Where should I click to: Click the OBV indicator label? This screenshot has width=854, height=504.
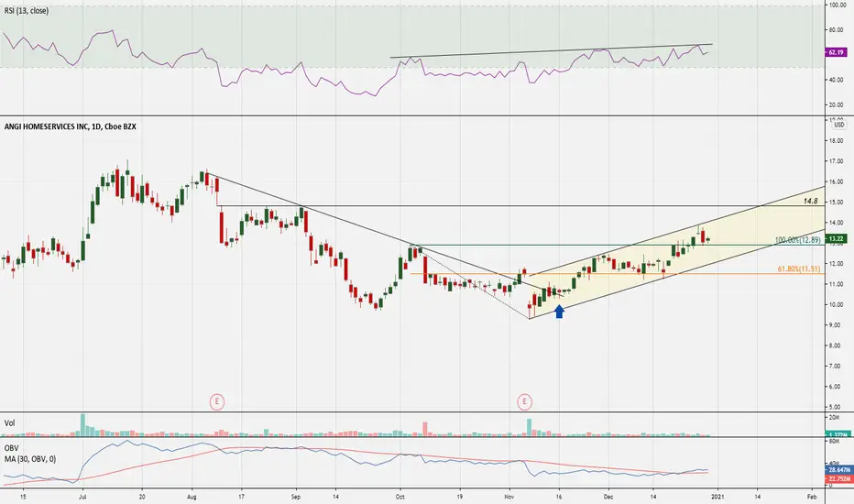[x=11, y=448]
